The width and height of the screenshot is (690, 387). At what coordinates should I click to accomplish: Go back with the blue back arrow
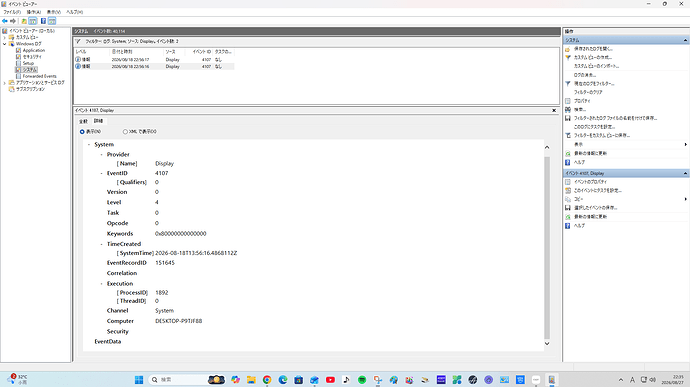[x=5, y=21]
